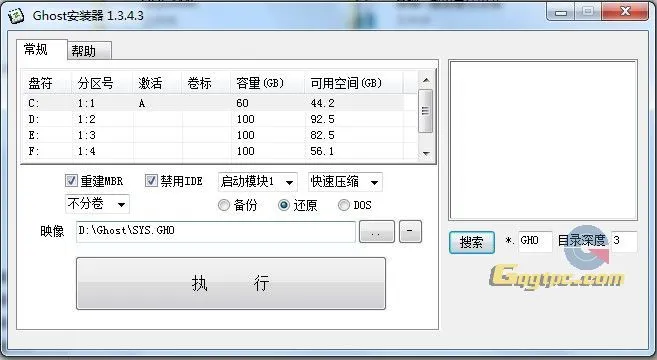657x360 pixels.
Task: Switch to the 常规 tab
Action: pos(42,50)
